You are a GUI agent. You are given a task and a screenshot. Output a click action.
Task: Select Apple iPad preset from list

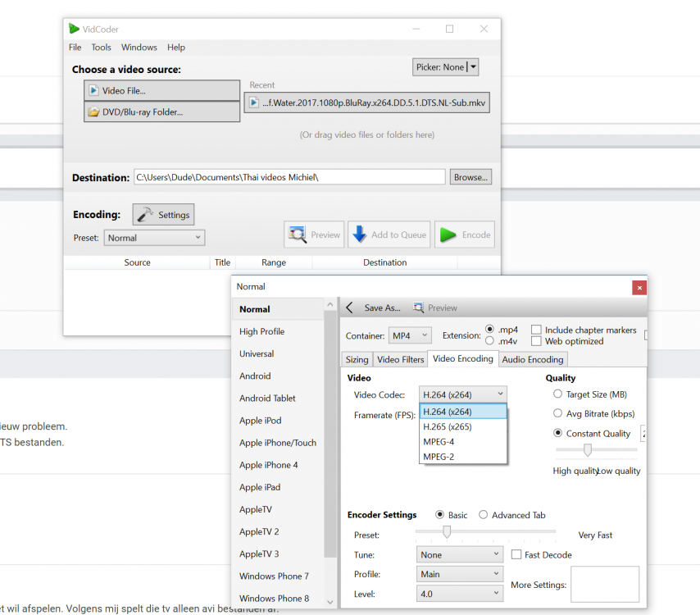tap(259, 487)
